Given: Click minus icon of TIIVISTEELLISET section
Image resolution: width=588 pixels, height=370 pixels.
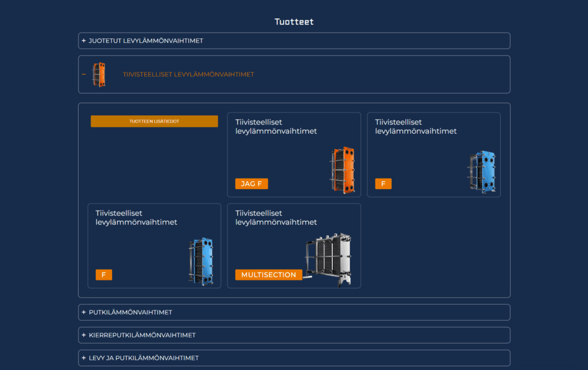Looking at the screenshot, I should point(84,75).
